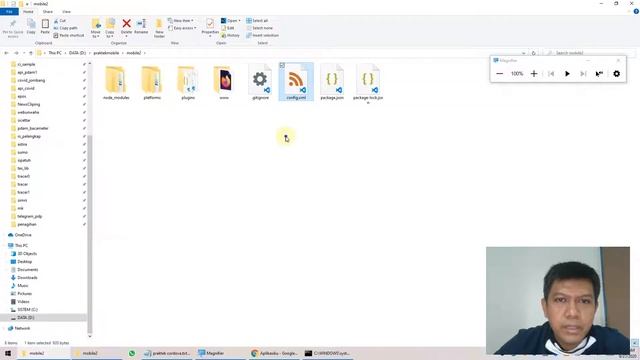The height and width of the screenshot is (360, 640).
Task: Open covid_jombang folder in tree
Action: point(31,80)
